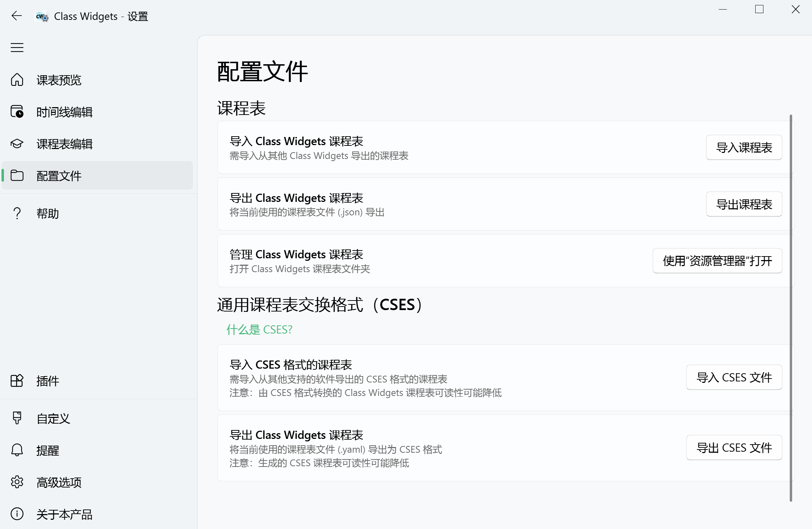Click the clock calendar icon for 时间线编辑

pos(17,111)
